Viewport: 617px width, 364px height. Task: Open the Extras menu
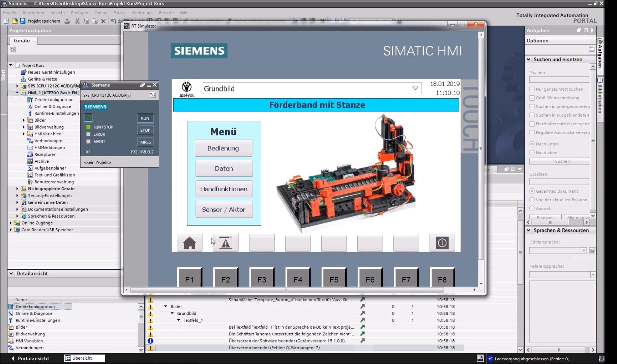pyautogui.click(x=119, y=12)
